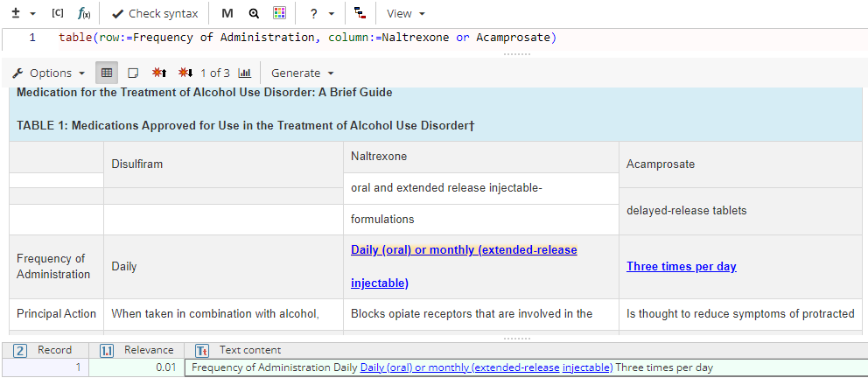
Task: Open the View menu
Action: point(406,13)
